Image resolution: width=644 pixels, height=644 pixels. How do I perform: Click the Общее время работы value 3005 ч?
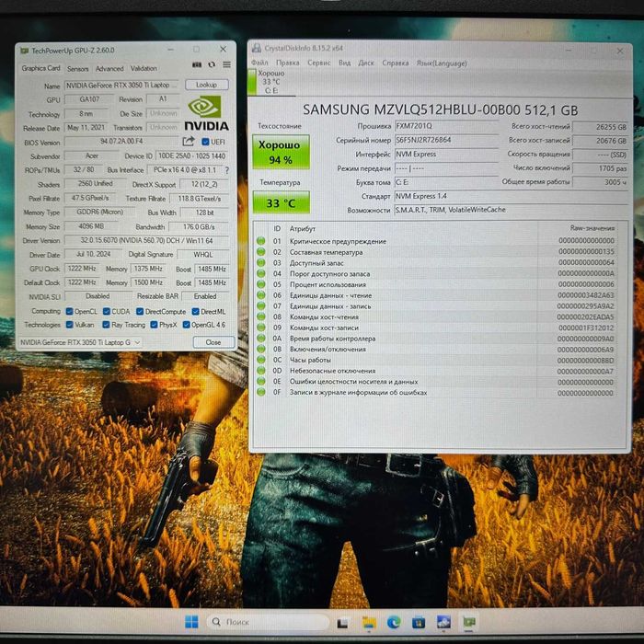click(x=600, y=181)
